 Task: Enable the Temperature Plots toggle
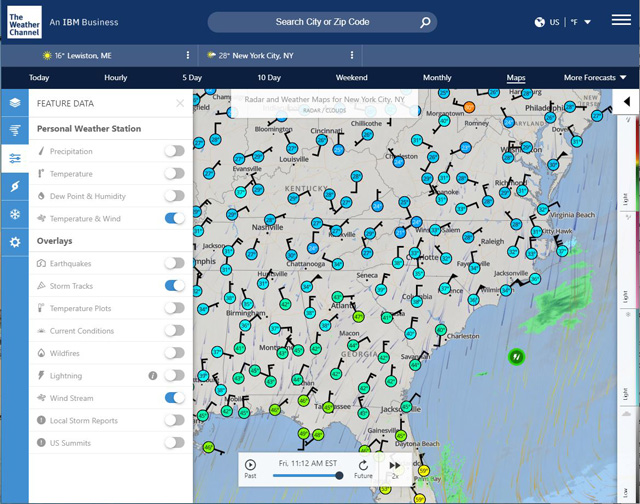click(174, 308)
